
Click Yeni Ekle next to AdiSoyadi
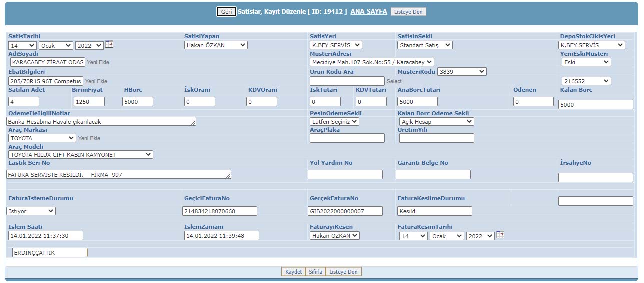pyautogui.click(x=98, y=63)
